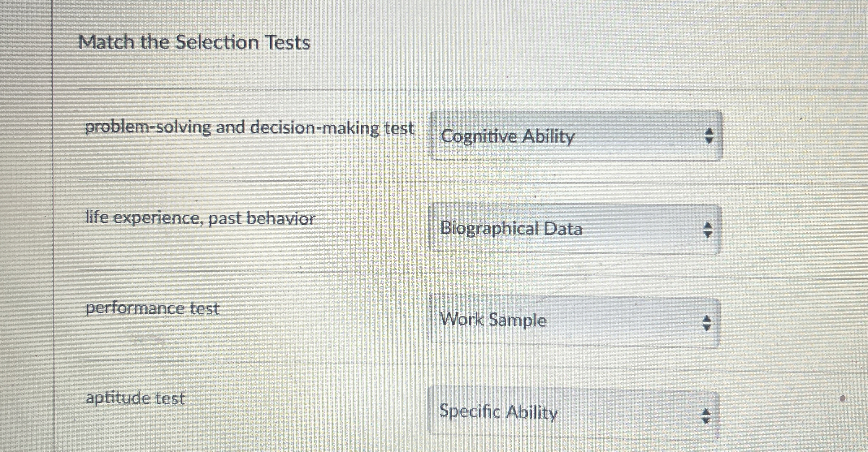Select the life experience, past behavior label

click(x=201, y=218)
